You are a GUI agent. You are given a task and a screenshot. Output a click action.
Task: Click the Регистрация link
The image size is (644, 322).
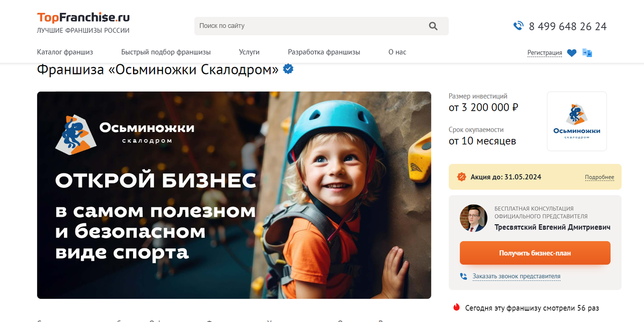pos(545,53)
